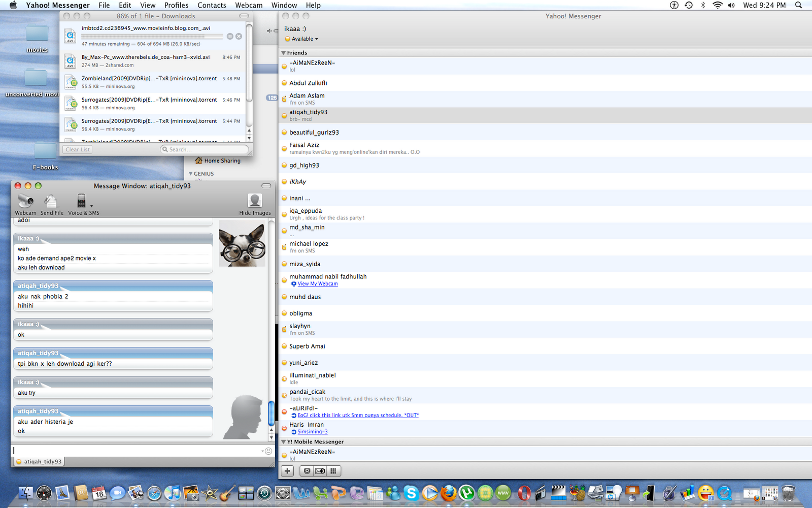The height and width of the screenshot is (508, 812).
Task: Open the mail button showing 3 messages
Action: coord(320,471)
